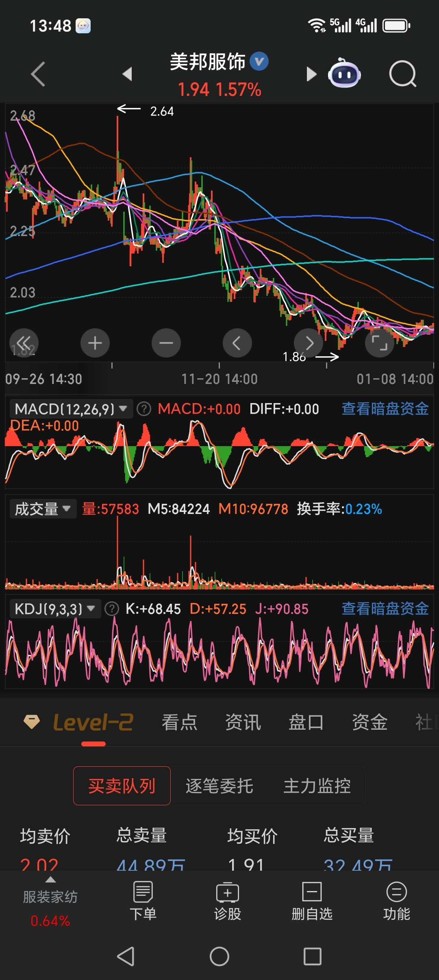Tap the 2.64 high price label

point(162,111)
